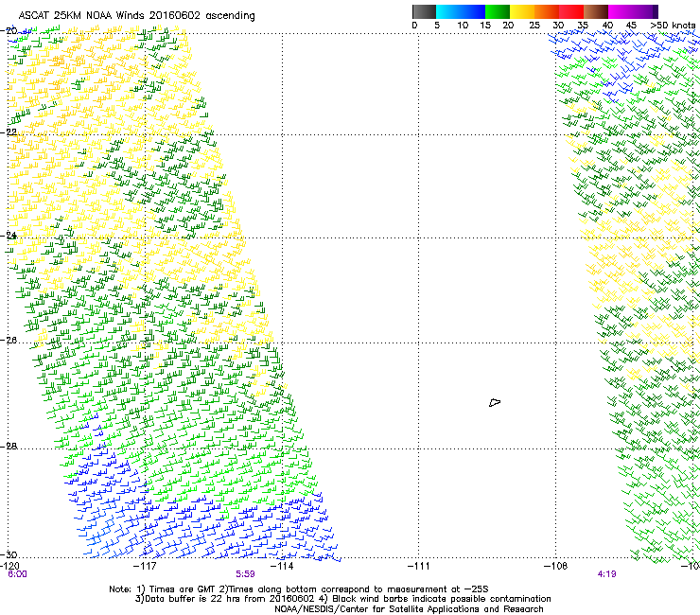Click the 6:00 swath time label
Screen dimensions: 700x615
[17, 574]
